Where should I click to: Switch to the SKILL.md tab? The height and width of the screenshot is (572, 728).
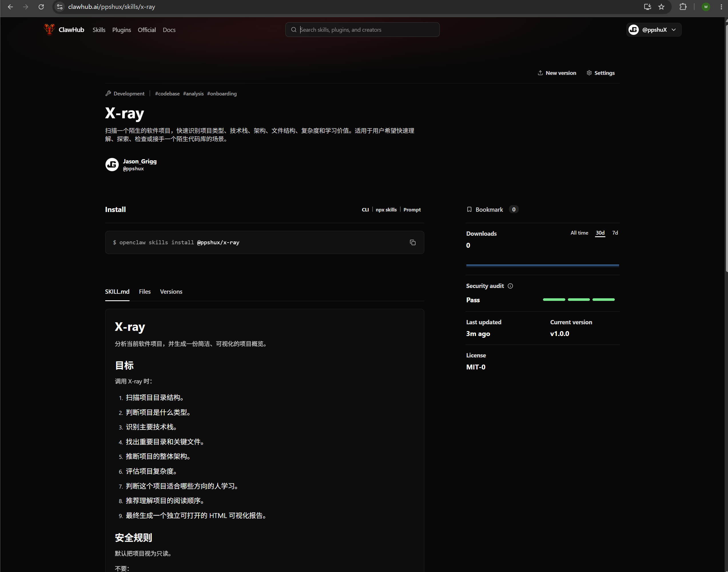point(117,292)
